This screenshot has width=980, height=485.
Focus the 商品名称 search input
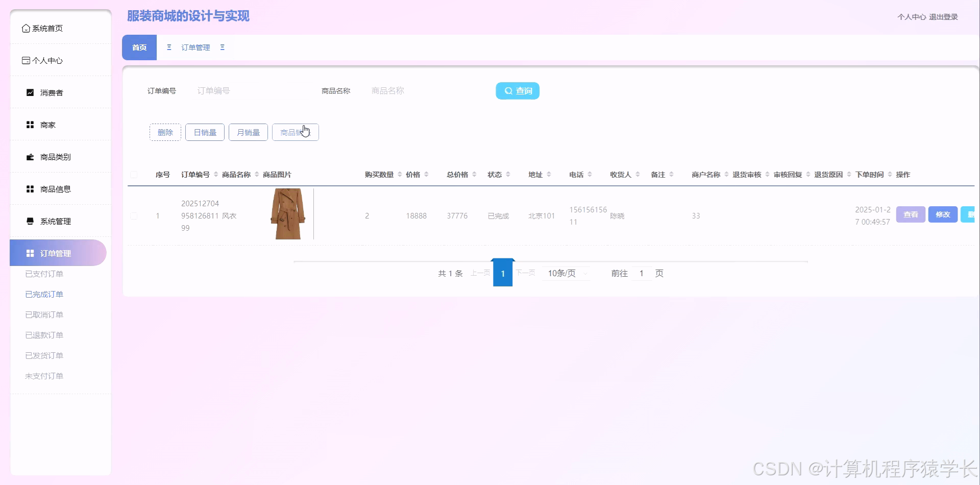coord(419,91)
